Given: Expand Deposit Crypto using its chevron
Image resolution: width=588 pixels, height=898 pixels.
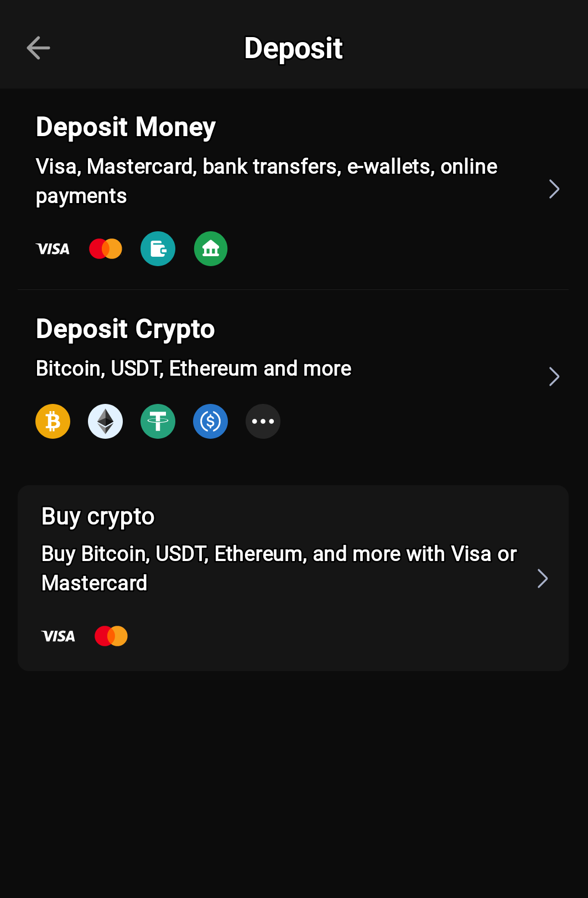Looking at the screenshot, I should [554, 377].
